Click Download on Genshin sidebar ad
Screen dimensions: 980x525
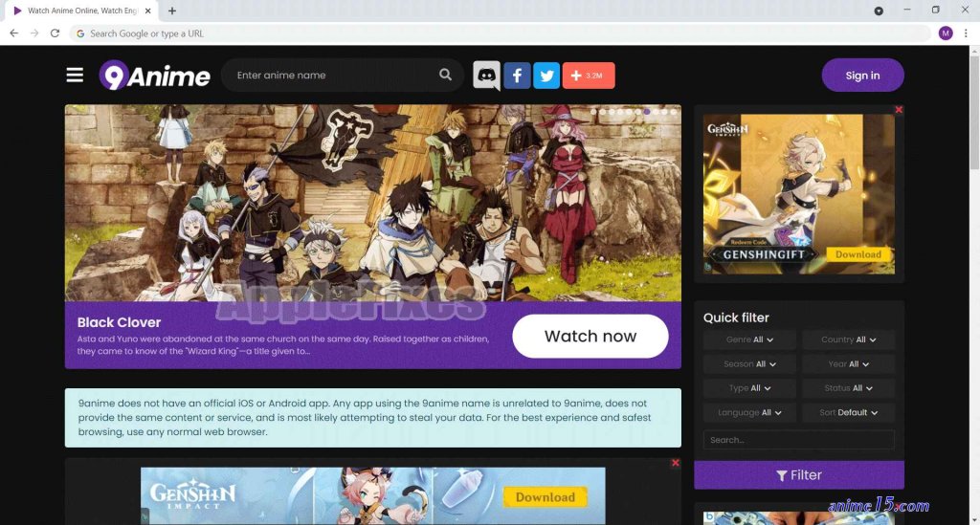(857, 254)
